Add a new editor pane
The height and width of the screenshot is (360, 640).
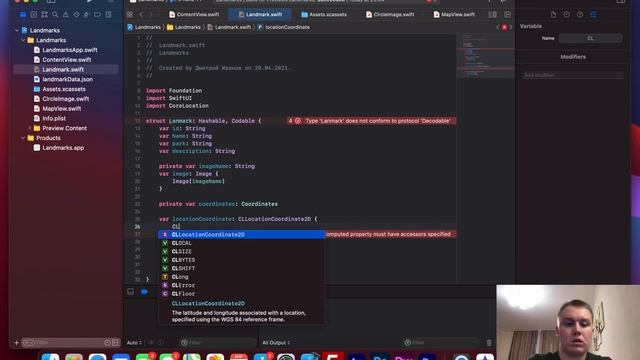click(507, 14)
